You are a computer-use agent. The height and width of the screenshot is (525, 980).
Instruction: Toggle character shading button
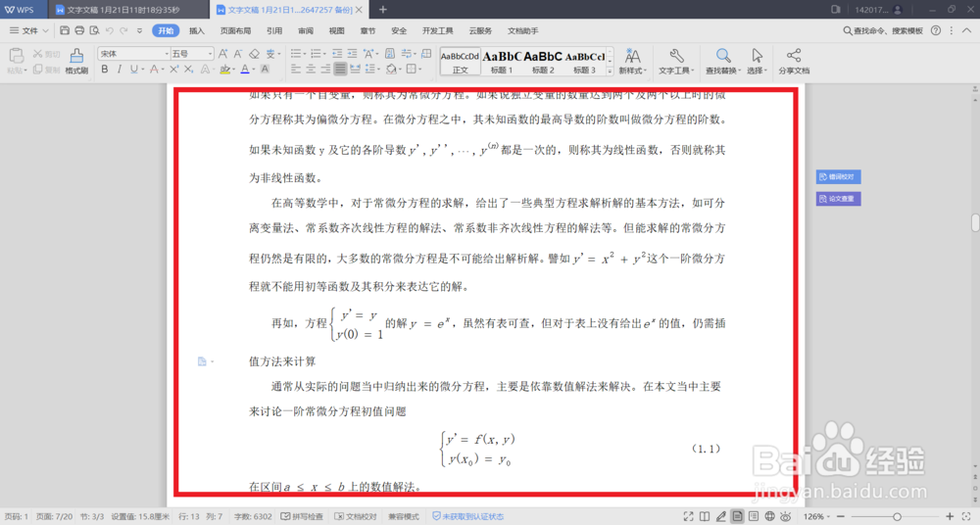pos(265,70)
